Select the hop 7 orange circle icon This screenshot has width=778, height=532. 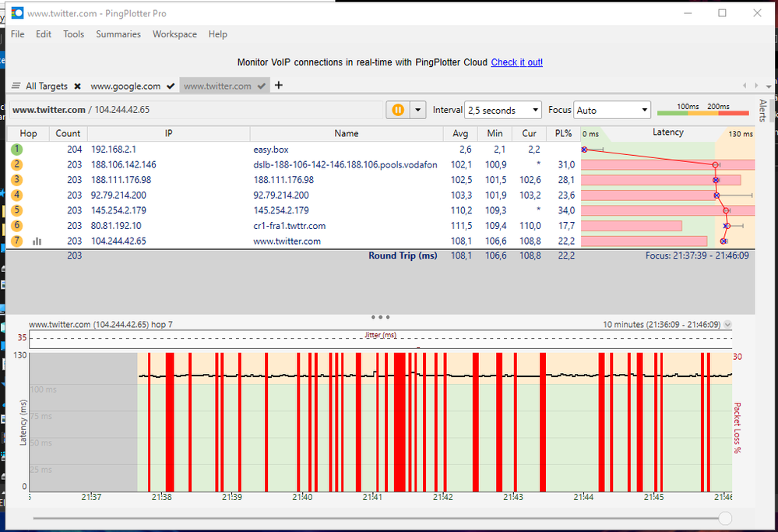16,241
